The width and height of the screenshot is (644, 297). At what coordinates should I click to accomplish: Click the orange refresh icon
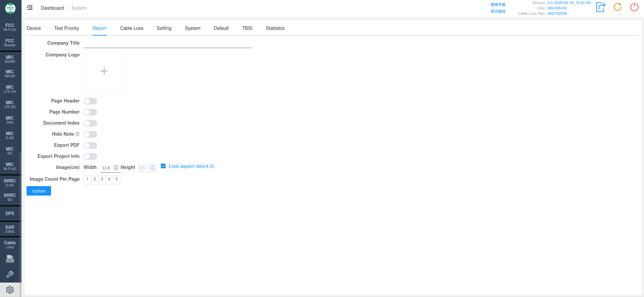click(617, 7)
